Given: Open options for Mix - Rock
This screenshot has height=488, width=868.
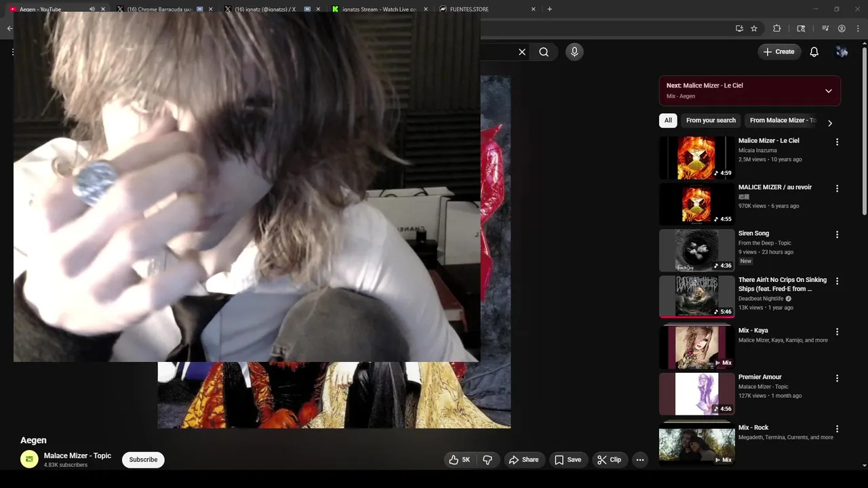Looking at the screenshot, I should tap(837, 429).
